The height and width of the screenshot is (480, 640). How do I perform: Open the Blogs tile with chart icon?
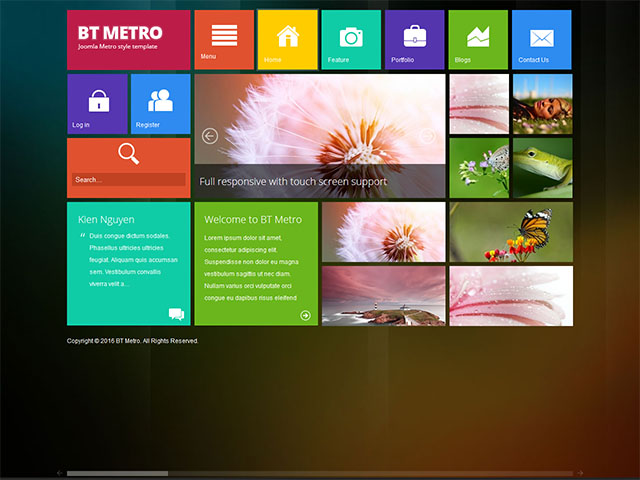click(x=478, y=40)
